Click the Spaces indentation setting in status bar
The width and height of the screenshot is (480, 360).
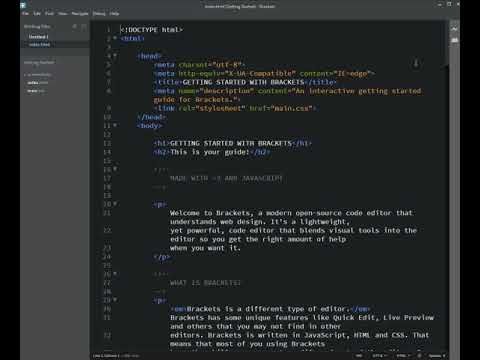click(436, 356)
